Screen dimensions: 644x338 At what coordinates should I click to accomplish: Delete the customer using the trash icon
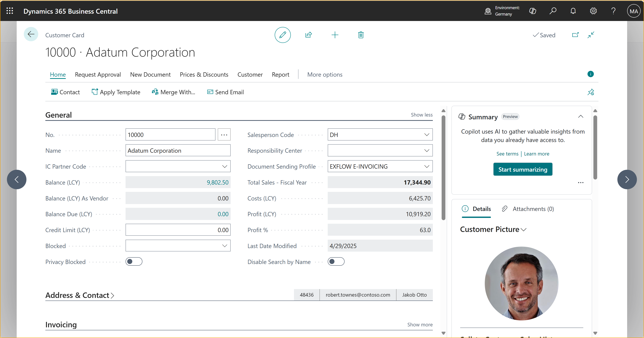pyautogui.click(x=361, y=35)
